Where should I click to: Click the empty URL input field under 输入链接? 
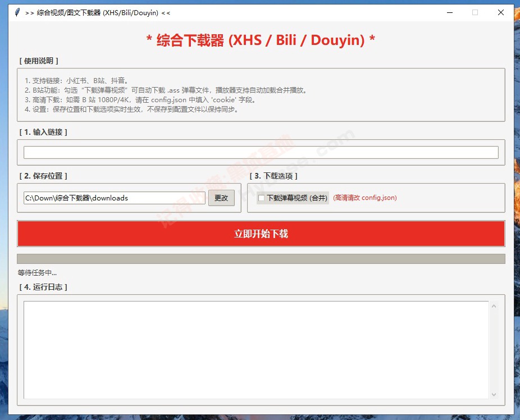click(260, 152)
